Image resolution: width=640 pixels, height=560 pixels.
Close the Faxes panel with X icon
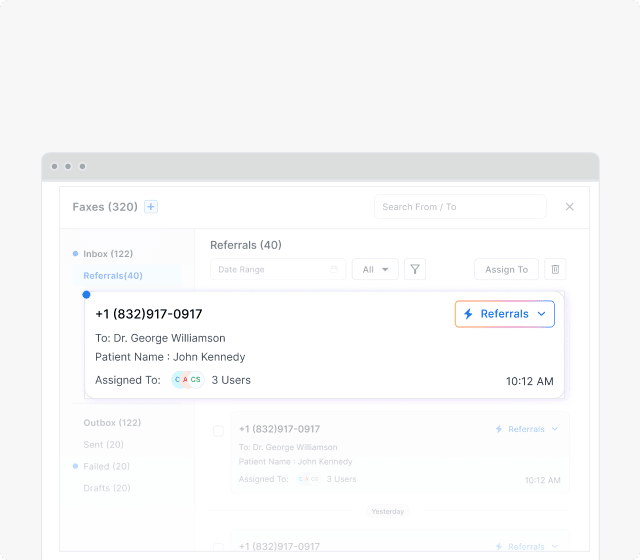click(x=570, y=207)
